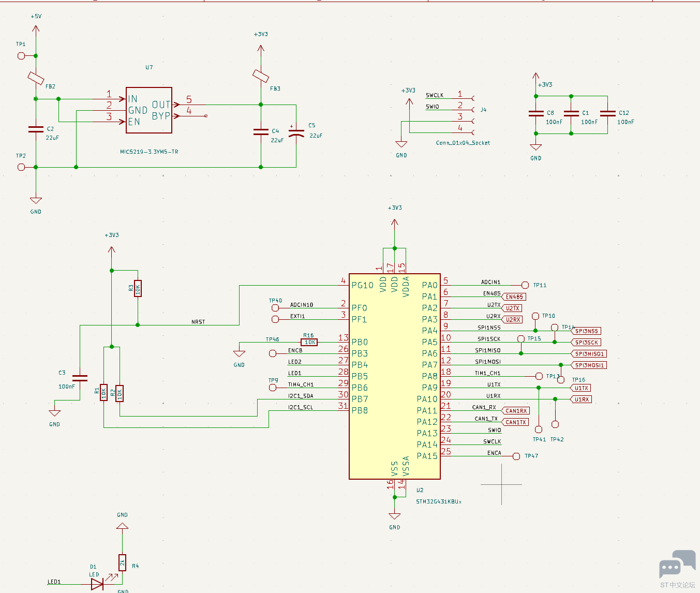Select polarized capacitor C5
This screenshot has height=593, width=700.
coord(296,131)
